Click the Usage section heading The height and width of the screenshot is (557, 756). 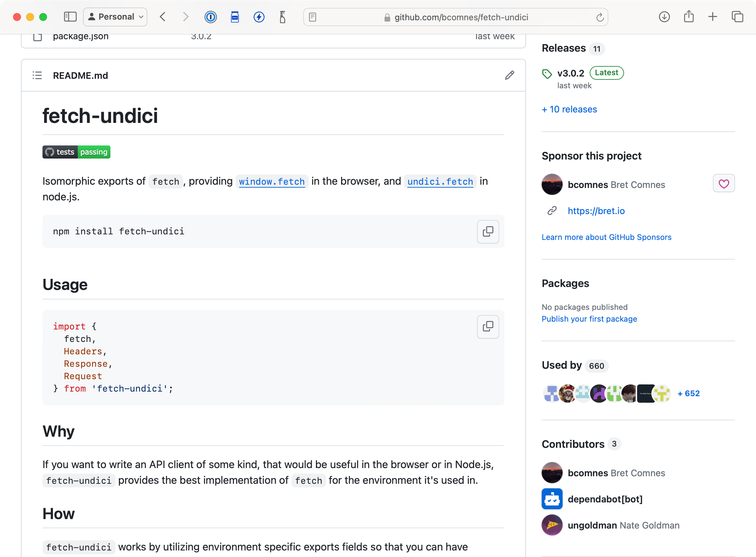pos(65,285)
